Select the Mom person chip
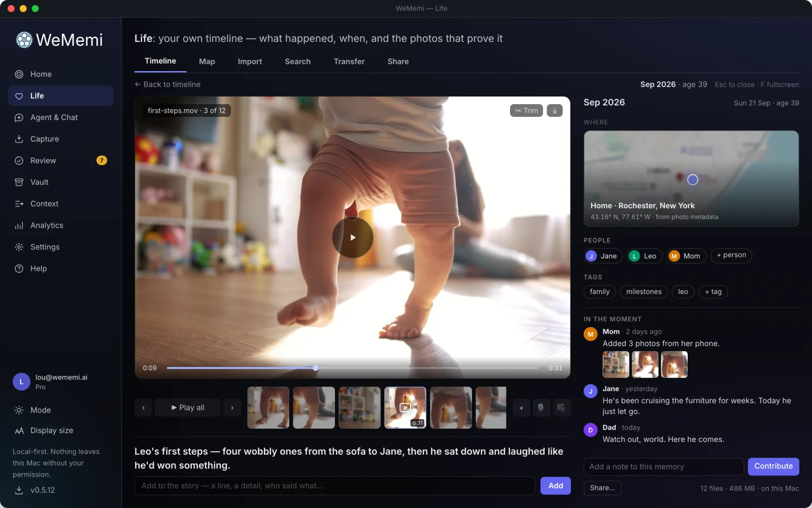The image size is (812, 508). click(x=686, y=256)
